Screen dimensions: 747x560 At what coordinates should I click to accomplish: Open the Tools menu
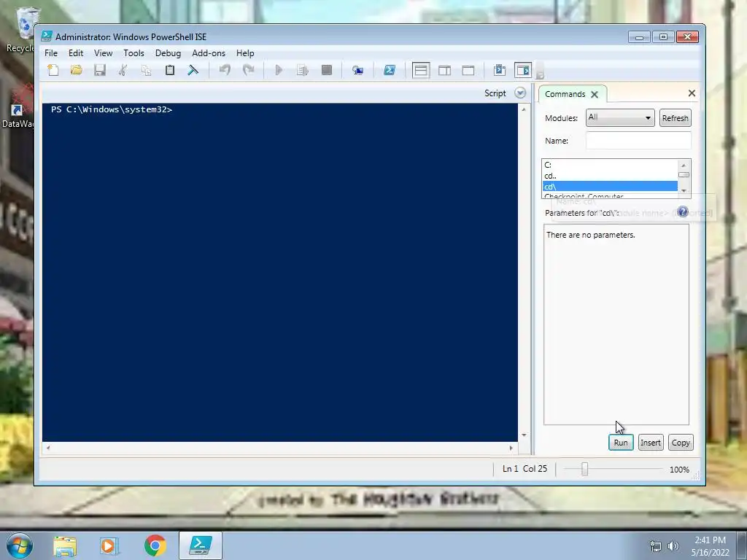tap(134, 53)
